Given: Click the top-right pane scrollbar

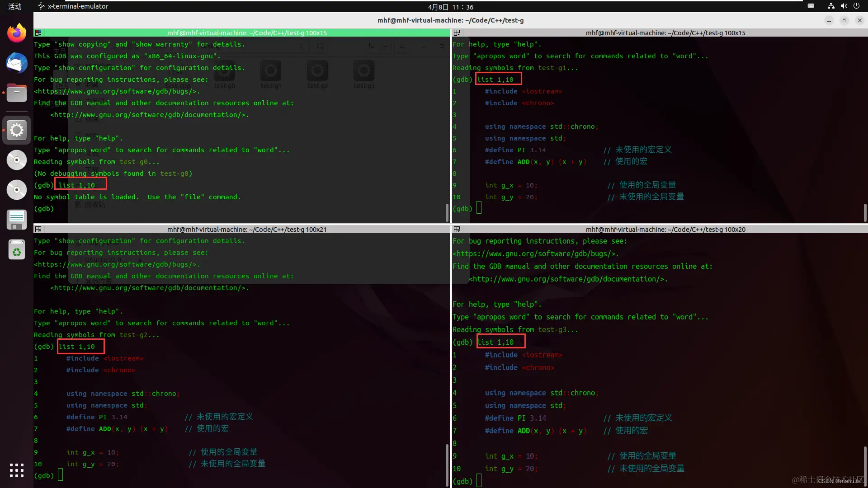Looking at the screenshot, I should pyautogui.click(x=865, y=212).
